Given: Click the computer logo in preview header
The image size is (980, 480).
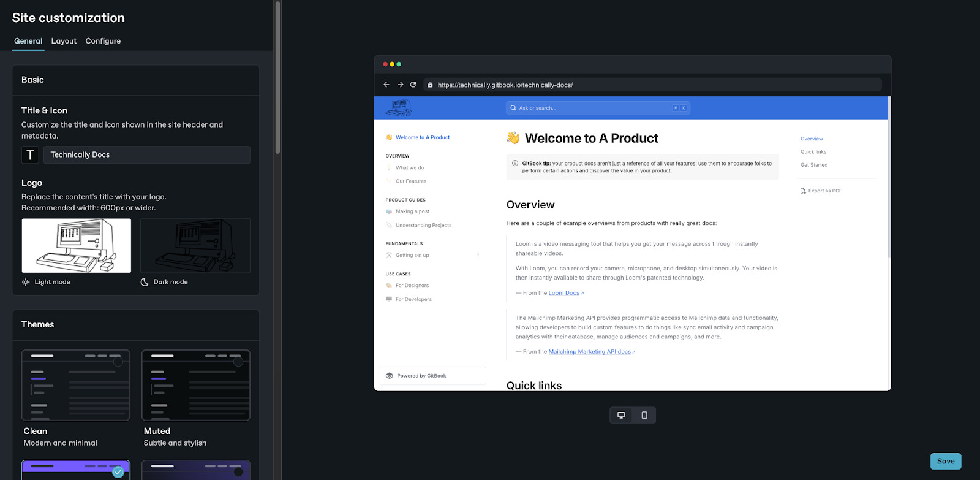Looking at the screenshot, I should pos(399,108).
